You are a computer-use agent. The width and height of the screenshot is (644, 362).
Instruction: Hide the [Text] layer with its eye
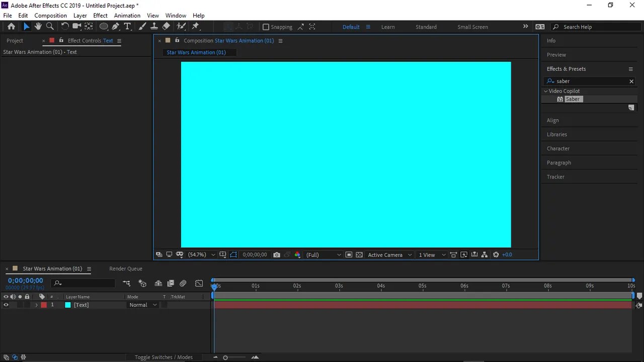point(6,305)
